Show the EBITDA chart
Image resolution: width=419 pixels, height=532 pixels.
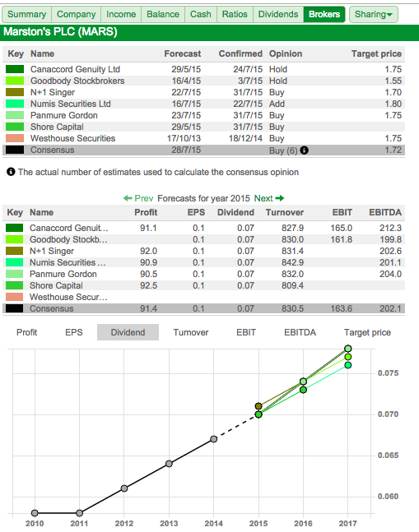pyautogui.click(x=300, y=332)
